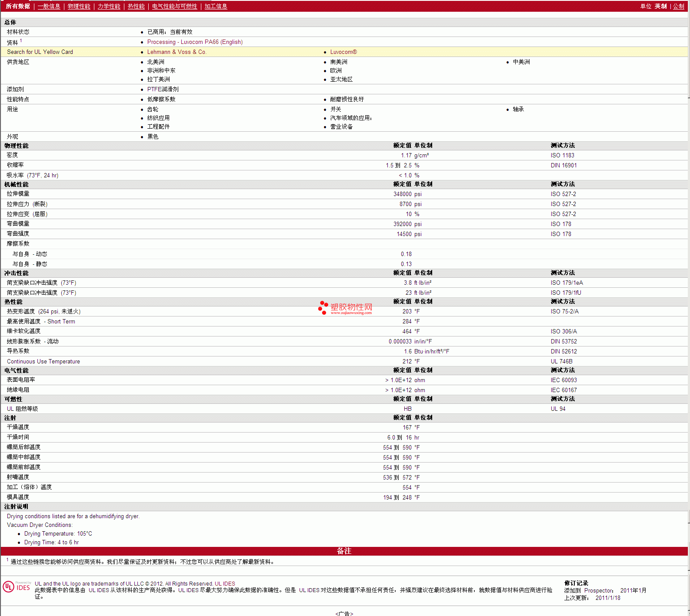
Task: Open the 所有数据 tab
Action: [x=18, y=6]
